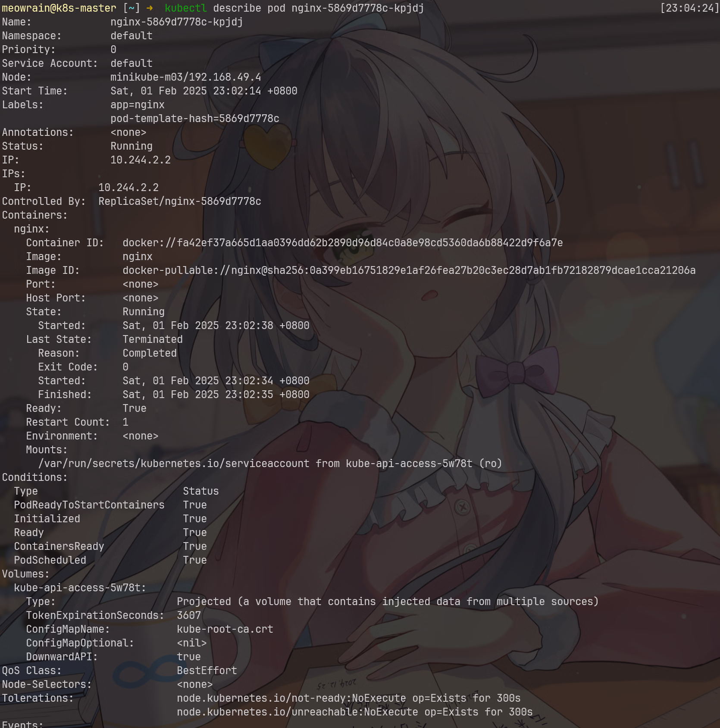Screen dimensions: 720x728
Task: Click the ReplicaSet/nginx-5869d7778c controller reference
Action: click(179, 201)
